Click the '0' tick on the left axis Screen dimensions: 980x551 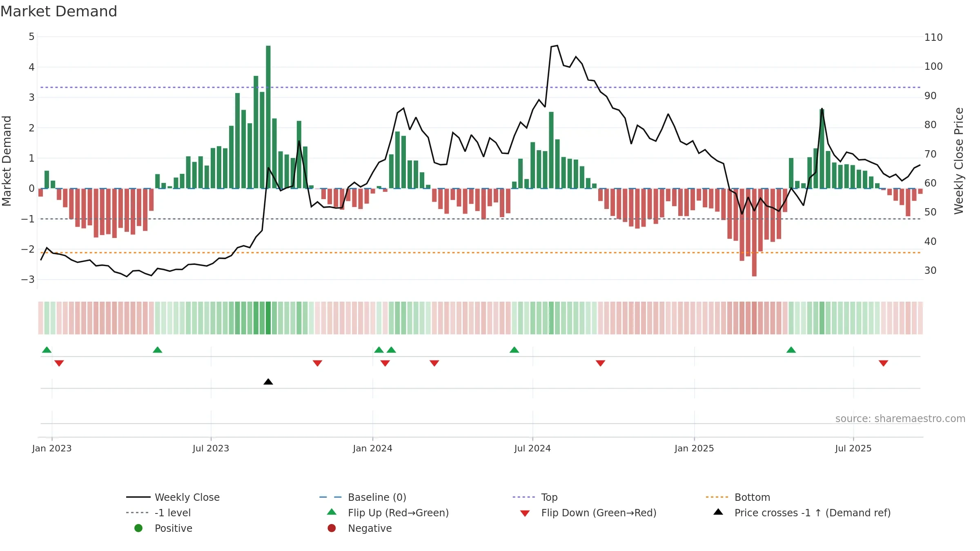coord(31,189)
